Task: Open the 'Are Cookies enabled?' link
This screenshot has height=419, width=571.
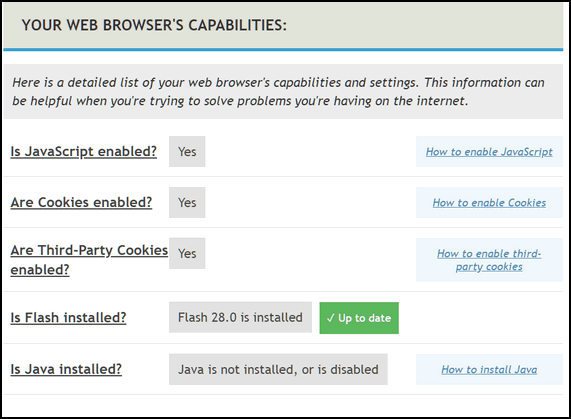Action: (81, 202)
